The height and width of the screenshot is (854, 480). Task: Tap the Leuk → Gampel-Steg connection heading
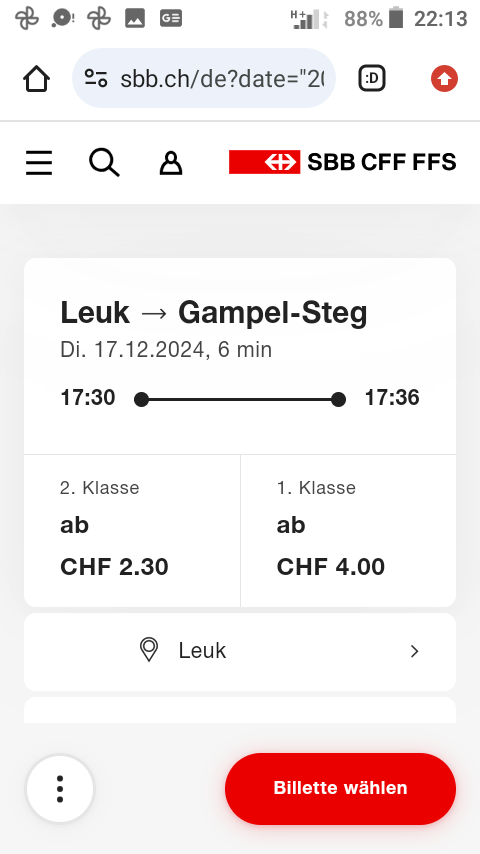pyautogui.click(x=214, y=313)
